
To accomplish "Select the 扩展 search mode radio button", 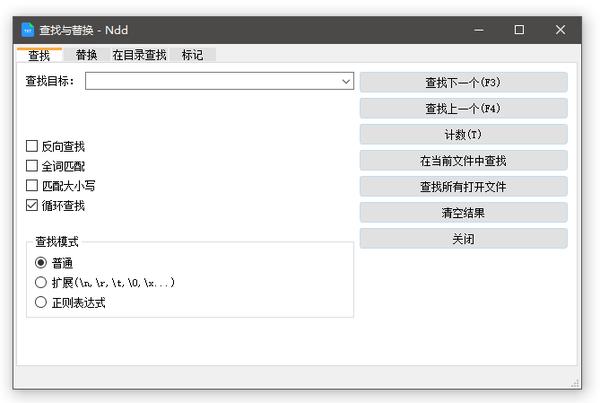I will (41, 283).
